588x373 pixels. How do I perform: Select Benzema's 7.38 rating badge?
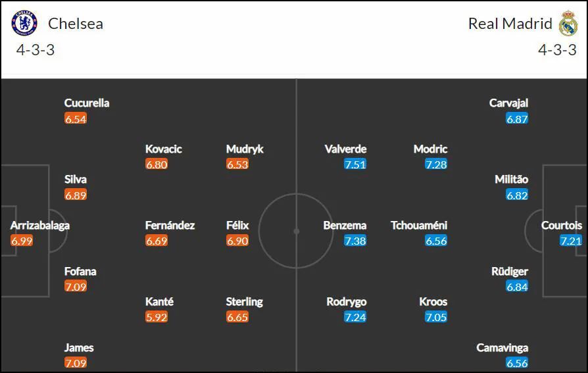[355, 240]
